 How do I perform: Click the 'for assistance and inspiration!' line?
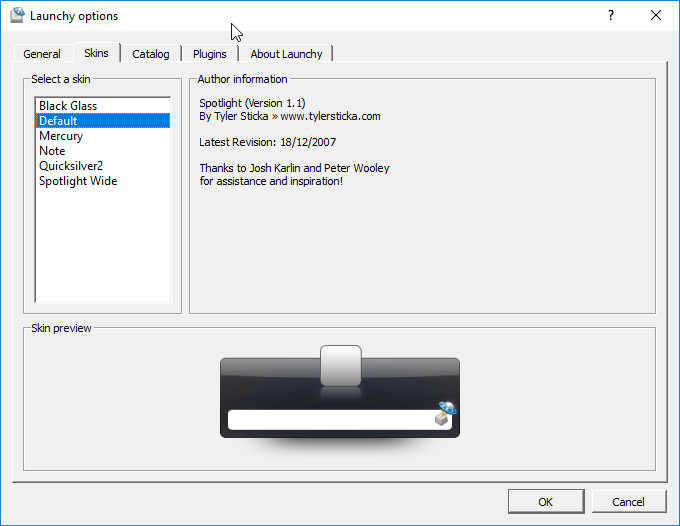tap(271, 181)
